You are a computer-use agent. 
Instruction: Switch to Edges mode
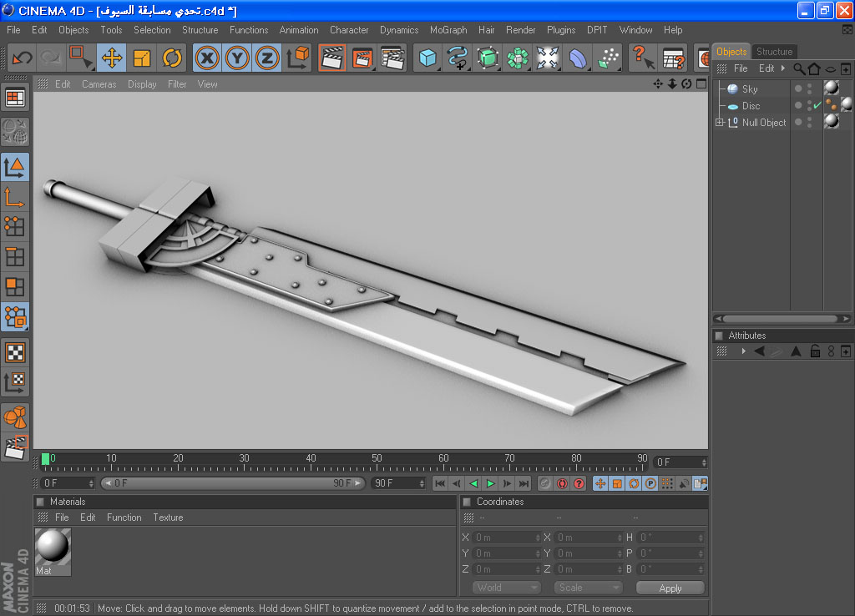point(15,256)
